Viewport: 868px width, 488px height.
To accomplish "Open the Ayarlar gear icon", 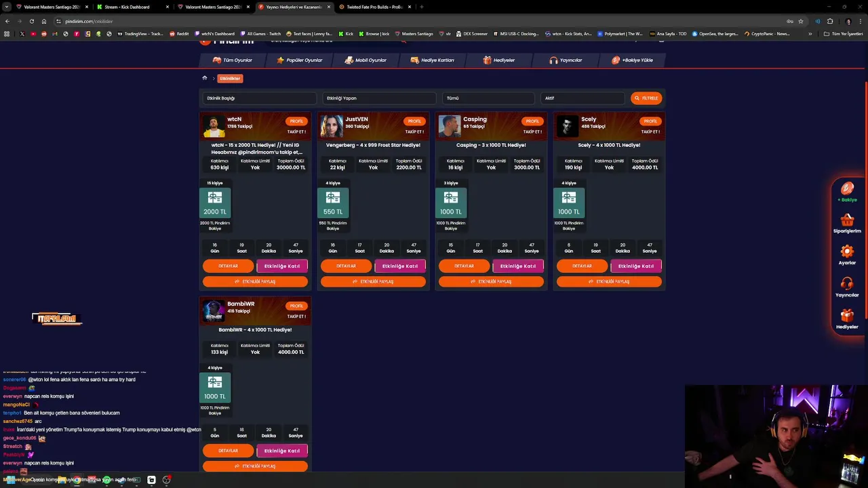I will (847, 251).
